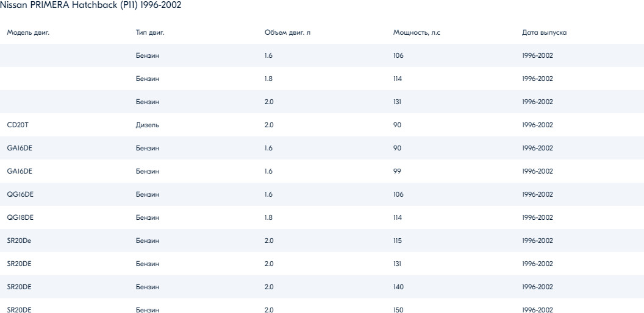The width and height of the screenshot is (644, 313).
Task: Click the power value in the CD20T row
Action: 397,125
